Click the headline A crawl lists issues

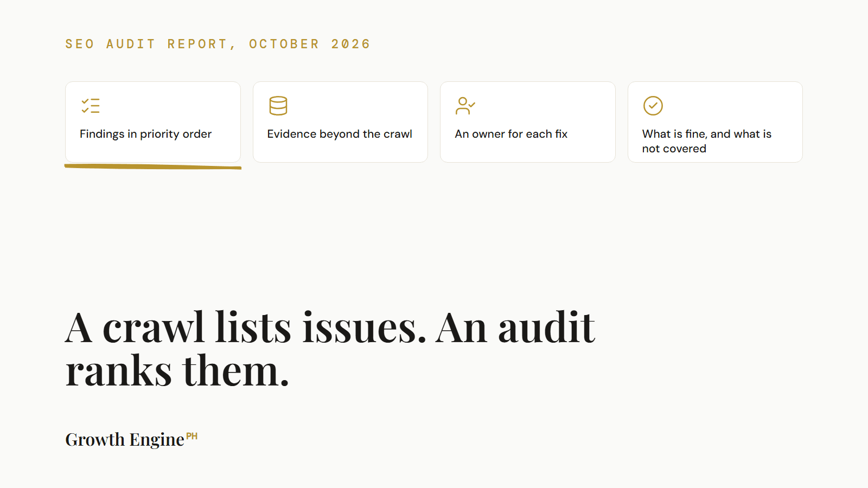click(330, 349)
